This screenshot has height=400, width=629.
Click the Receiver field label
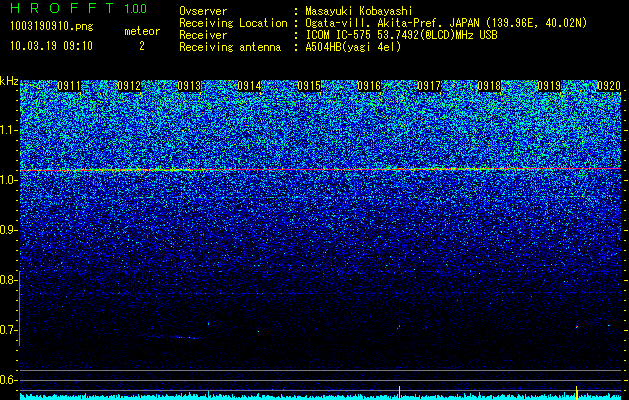click(203, 35)
